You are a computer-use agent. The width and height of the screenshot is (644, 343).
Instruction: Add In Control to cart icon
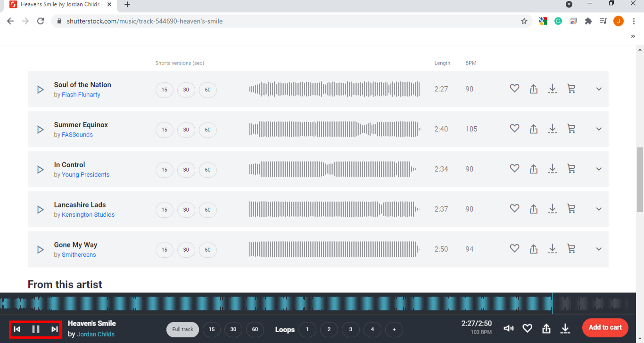[x=571, y=169]
